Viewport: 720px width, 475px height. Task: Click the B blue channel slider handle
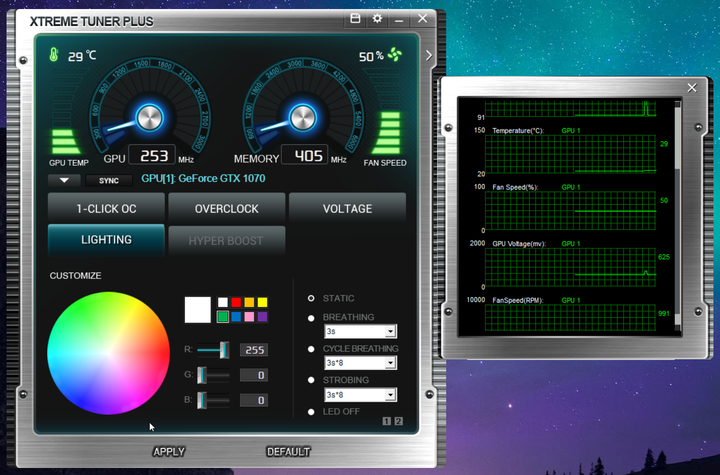202,400
